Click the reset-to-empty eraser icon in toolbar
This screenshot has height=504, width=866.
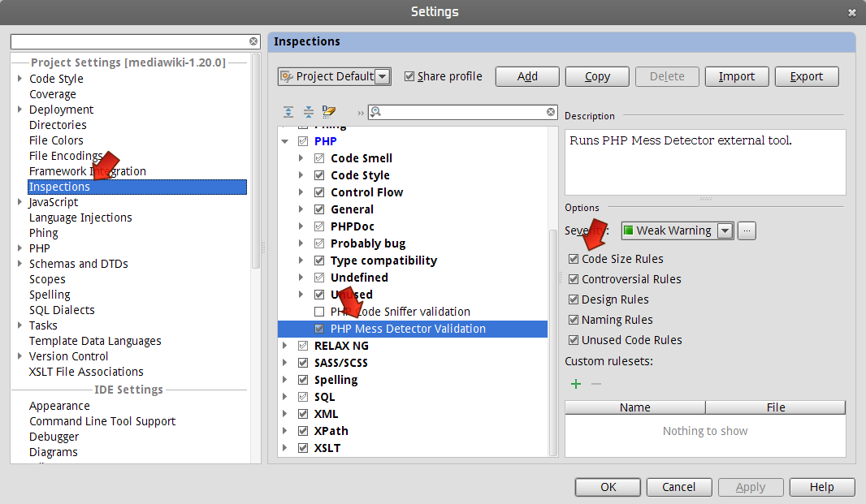coord(329,111)
